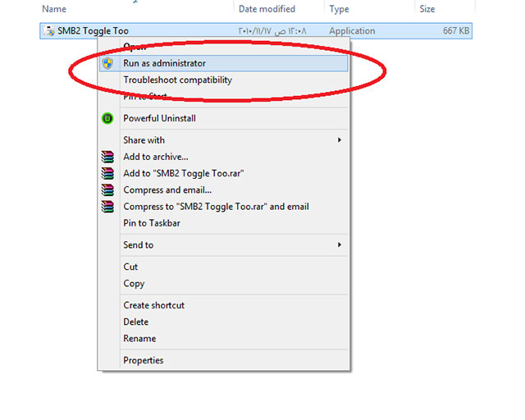Screen dimensions: 525x420
Task: Click the WinRAR icon beside Add to "SMB2 Toggle Too.rar"
Action: click(107, 173)
